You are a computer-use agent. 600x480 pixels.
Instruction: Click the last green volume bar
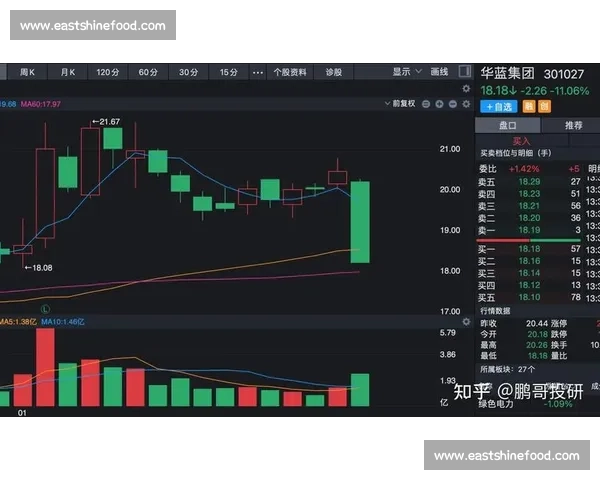coord(360,390)
